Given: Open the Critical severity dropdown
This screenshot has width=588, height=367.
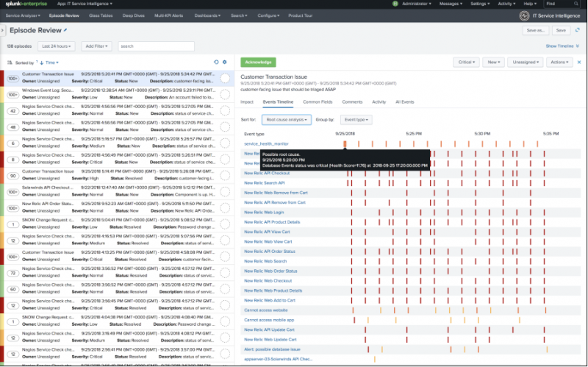Looking at the screenshot, I should click(x=466, y=63).
